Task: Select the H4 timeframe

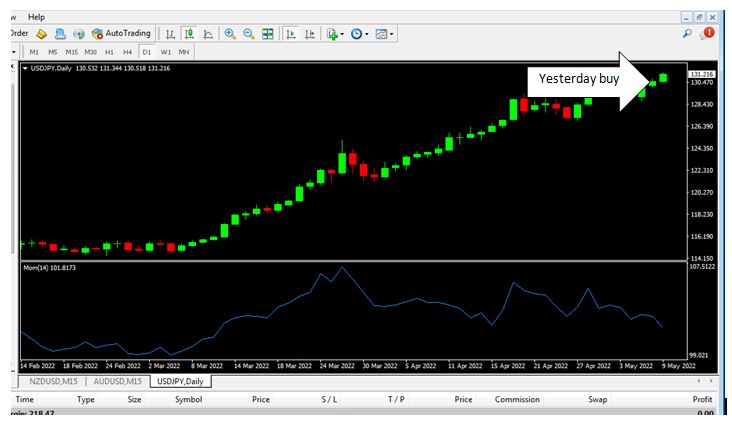Action: [127, 52]
